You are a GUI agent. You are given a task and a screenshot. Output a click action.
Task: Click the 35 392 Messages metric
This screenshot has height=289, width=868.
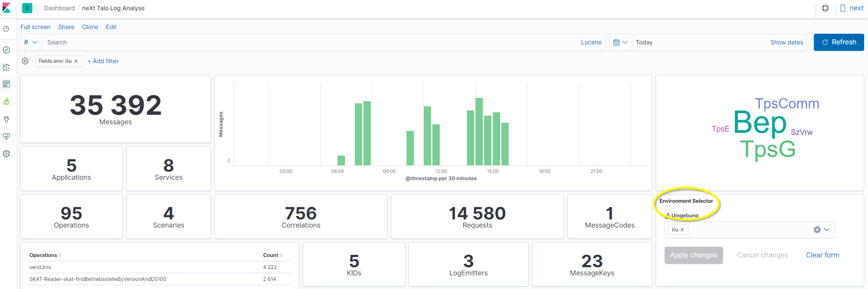click(116, 109)
